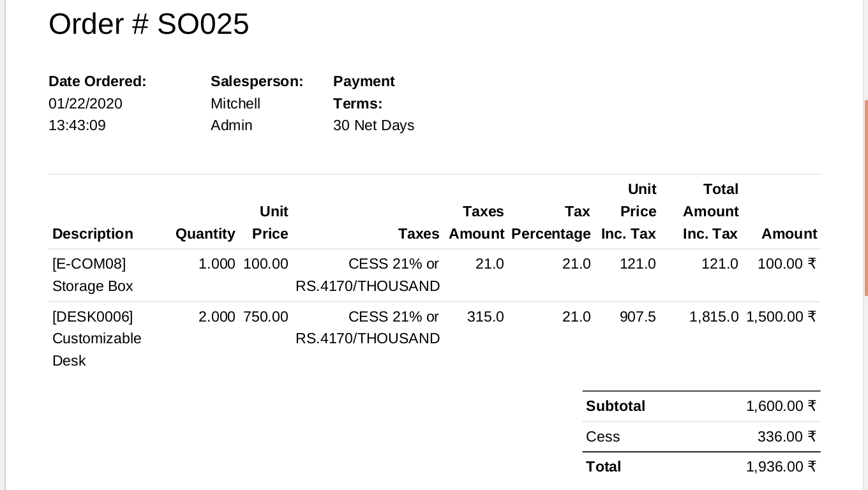Click the date value 01/22/2020
This screenshot has width=868, height=490.
click(86, 103)
